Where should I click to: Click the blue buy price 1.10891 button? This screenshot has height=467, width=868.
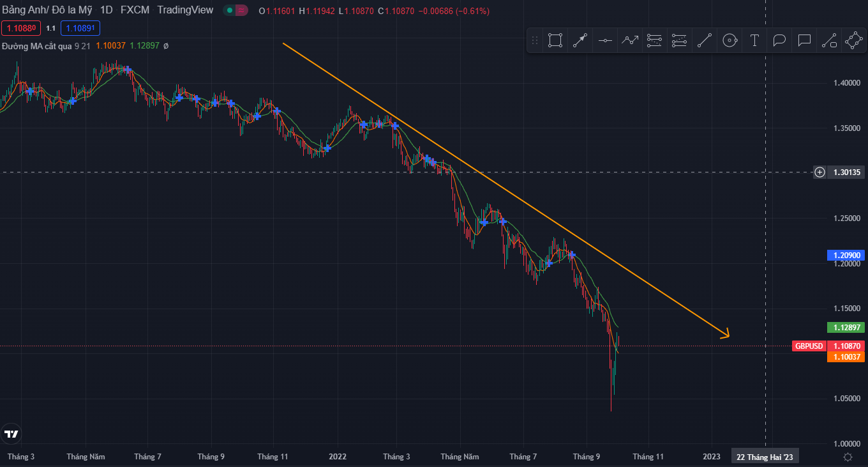tap(80, 28)
